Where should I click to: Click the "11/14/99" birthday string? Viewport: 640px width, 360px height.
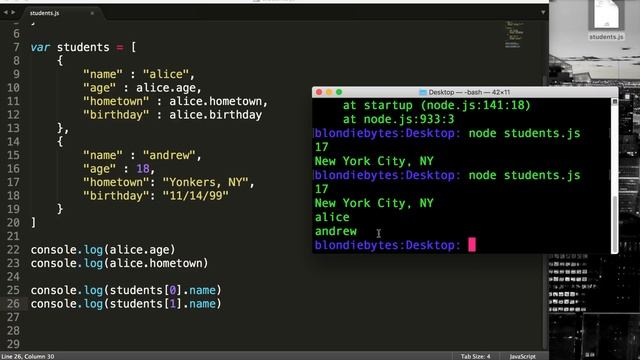[195, 196]
